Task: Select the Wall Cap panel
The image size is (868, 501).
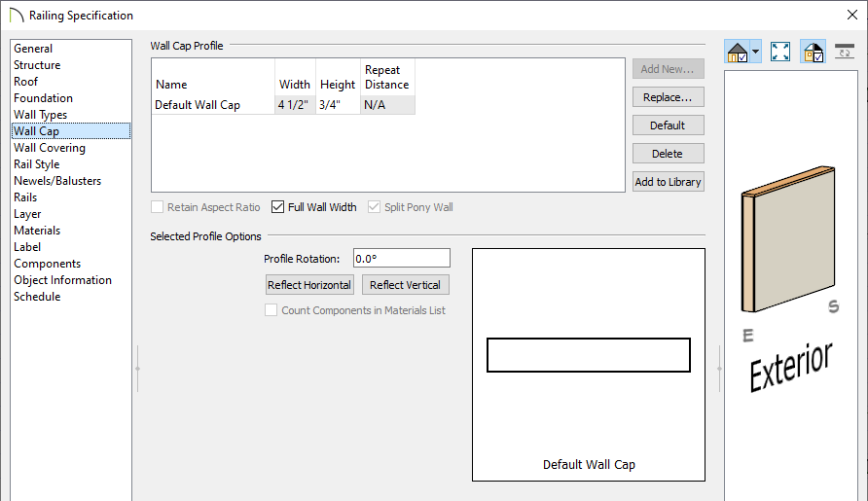Action: (71, 131)
